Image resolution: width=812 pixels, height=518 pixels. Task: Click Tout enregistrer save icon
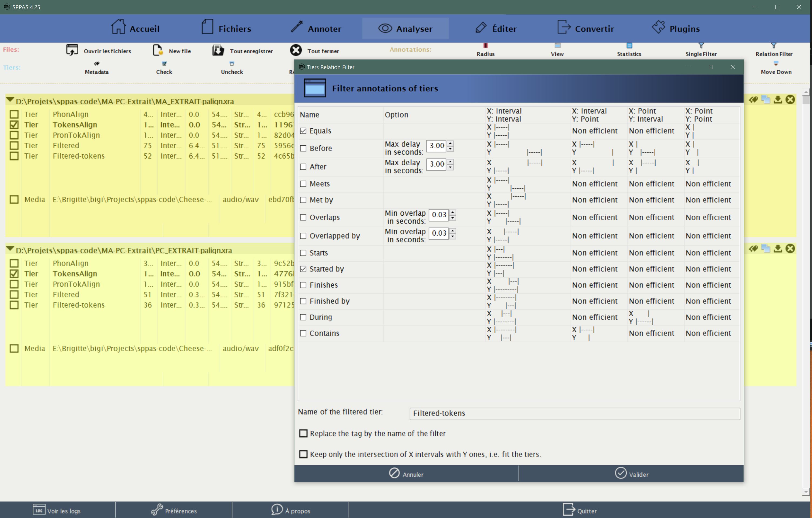click(x=218, y=50)
